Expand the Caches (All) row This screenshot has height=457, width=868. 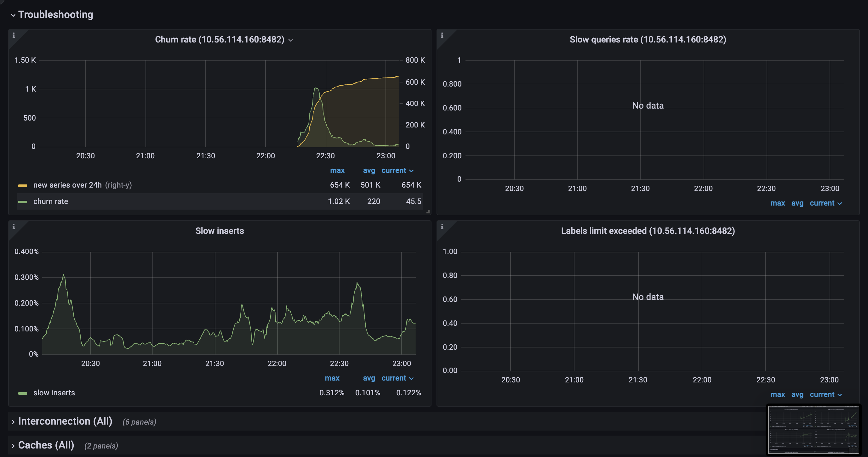pos(46,445)
